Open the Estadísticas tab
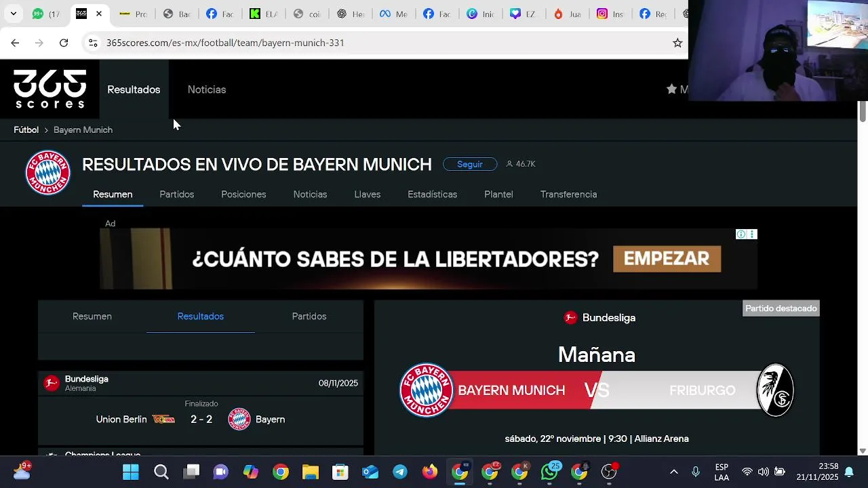The height and width of the screenshot is (488, 868). tap(432, 195)
